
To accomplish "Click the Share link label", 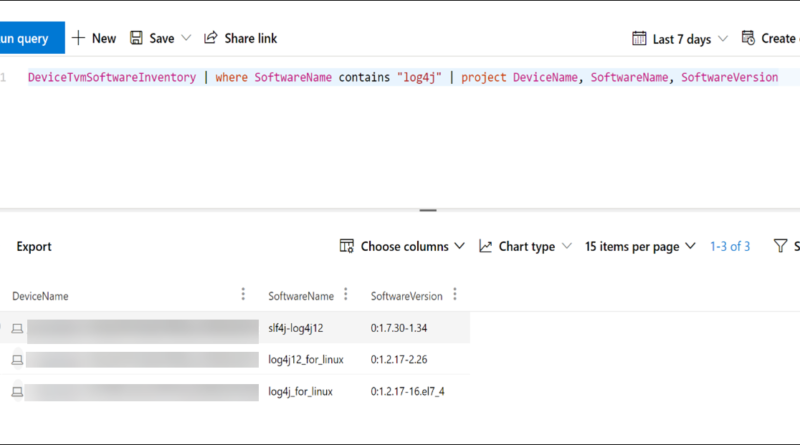I will tap(251, 38).
